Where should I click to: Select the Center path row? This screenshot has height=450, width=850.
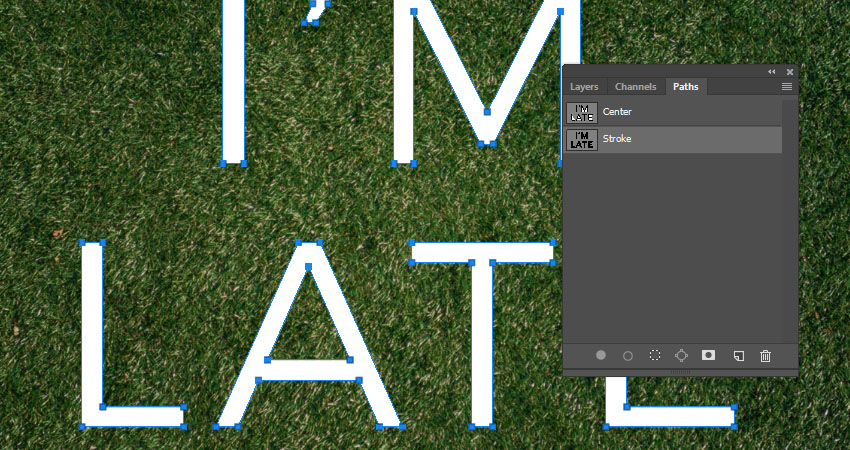pos(673,112)
